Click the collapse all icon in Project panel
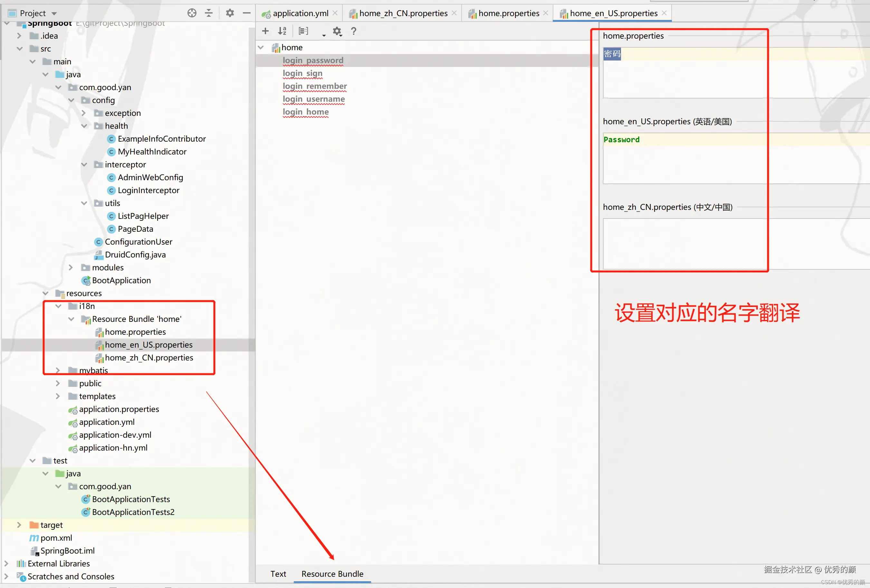This screenshot has width=870, height=588. tap(209, 13)
